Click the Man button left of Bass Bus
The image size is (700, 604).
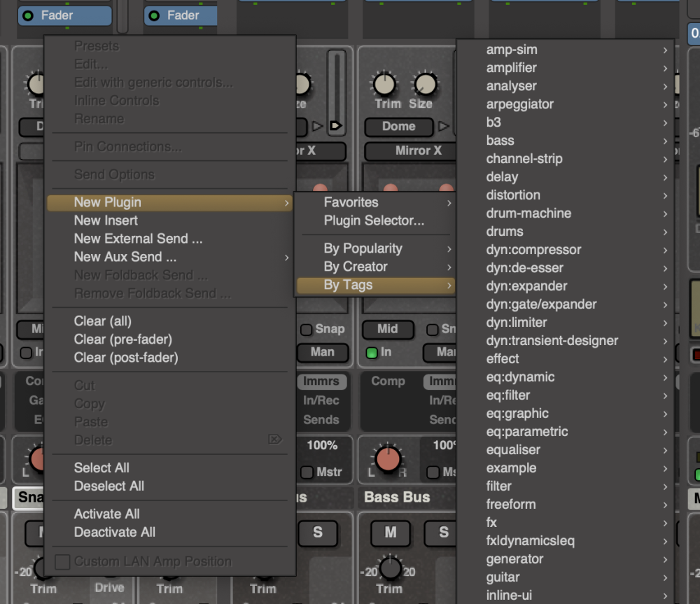[x=322, y=352]
